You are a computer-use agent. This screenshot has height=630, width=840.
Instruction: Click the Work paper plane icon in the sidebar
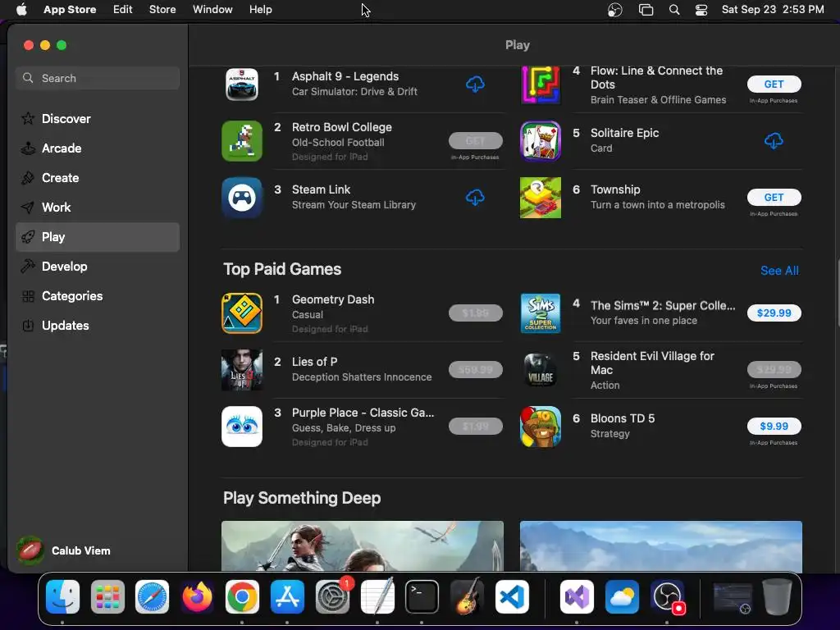pos(28,208)
